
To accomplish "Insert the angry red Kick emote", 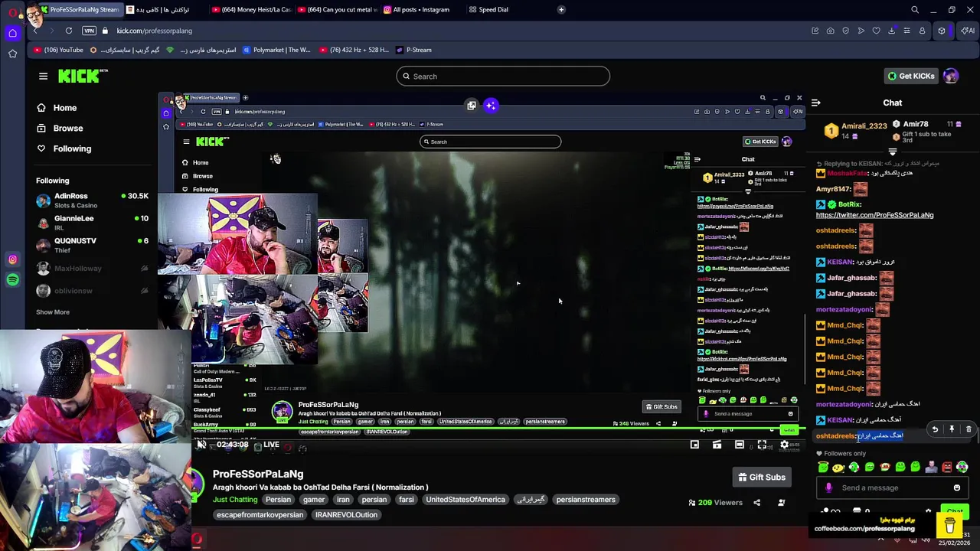I will [946, 467].
